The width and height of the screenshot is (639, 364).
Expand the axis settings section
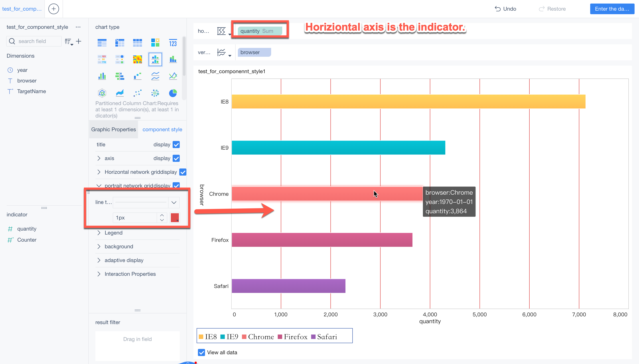(99, 158)
